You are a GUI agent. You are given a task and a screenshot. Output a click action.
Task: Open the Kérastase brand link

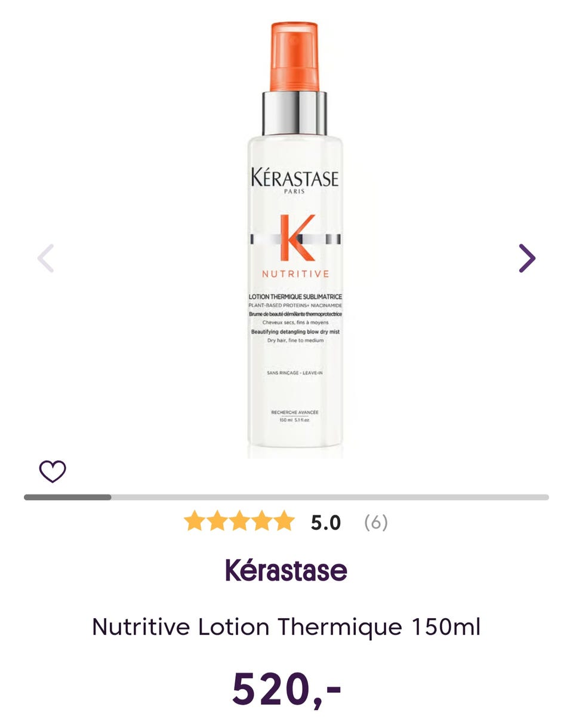[286, 570]
